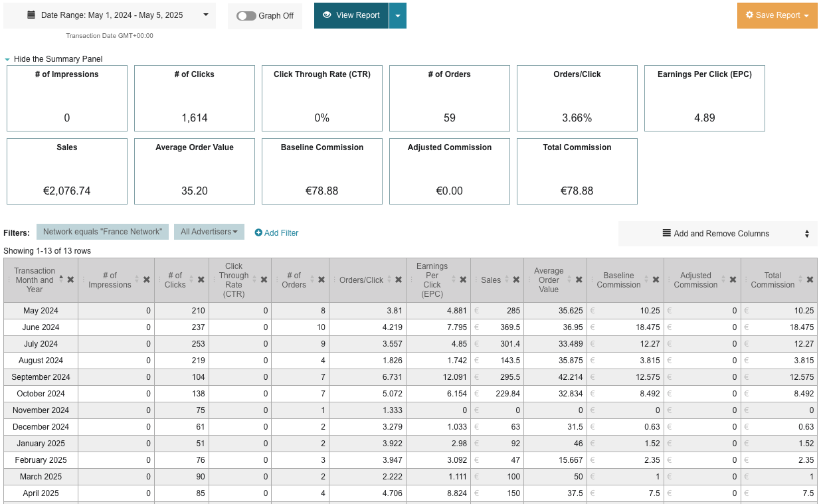Screen dimensions: 821x504
Task: Select the Total Commission summary card
Action: click(577, 171)
